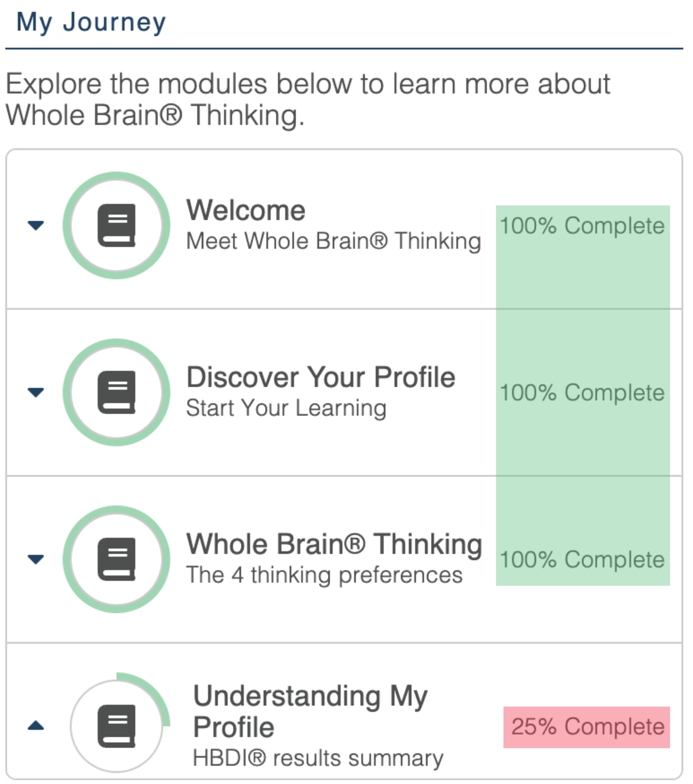Collapse the Understanding My Profile arrow
The image size is (693, 784).
[x=36, y=726]
